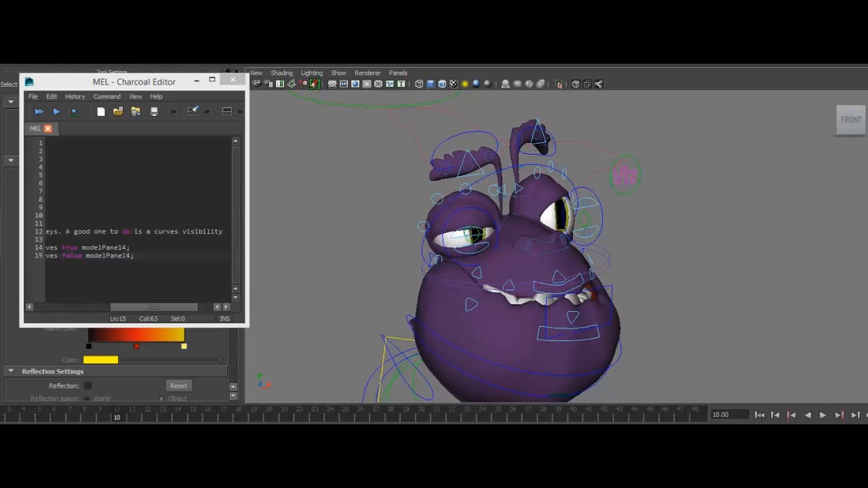868x488 pixels.
Task: Click the T text icon in viewport toolbar
Action: pos(401,84)
